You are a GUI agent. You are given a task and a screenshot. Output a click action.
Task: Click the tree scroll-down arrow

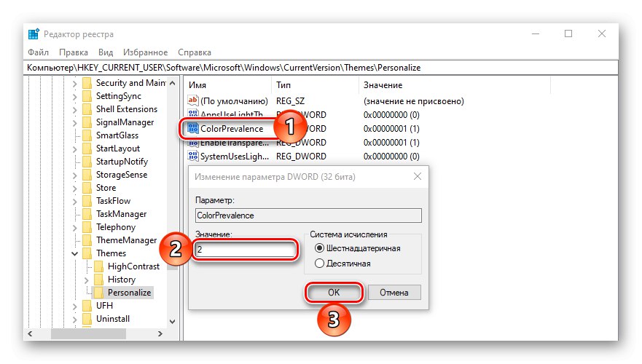173,322
